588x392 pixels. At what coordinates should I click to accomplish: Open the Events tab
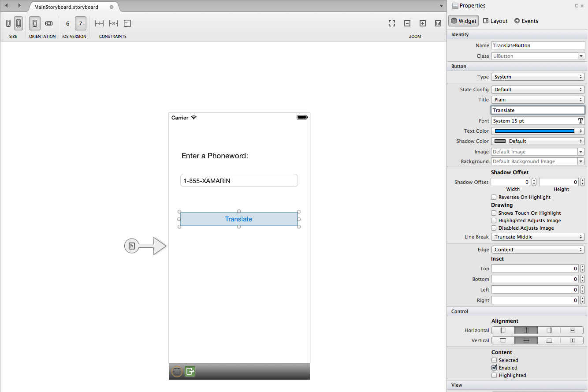pos(526,21)
